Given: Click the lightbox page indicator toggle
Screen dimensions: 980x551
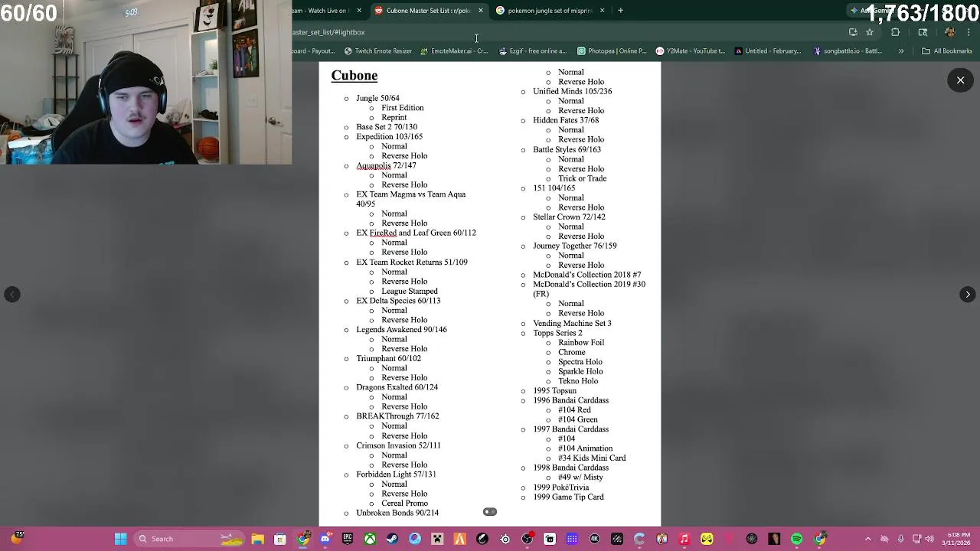Looking at the screenshot, I should pyautogui.click(x=490, y=512).
